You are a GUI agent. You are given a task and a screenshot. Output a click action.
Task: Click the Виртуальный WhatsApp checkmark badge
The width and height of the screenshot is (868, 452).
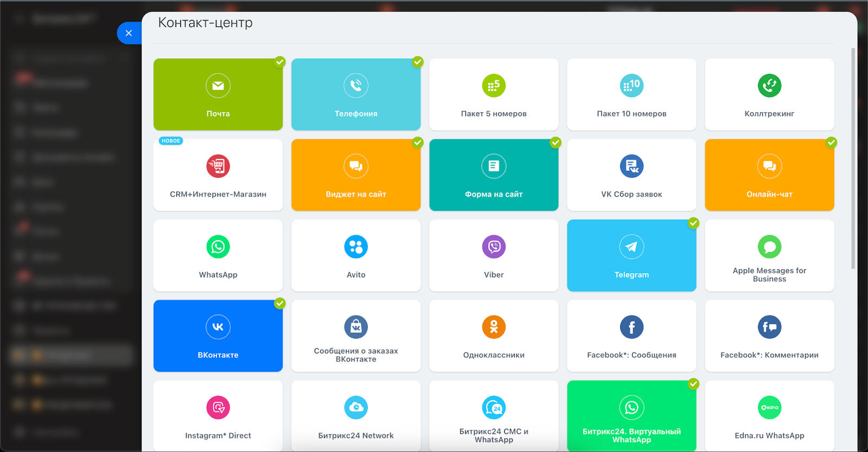(x=693, y=384)
